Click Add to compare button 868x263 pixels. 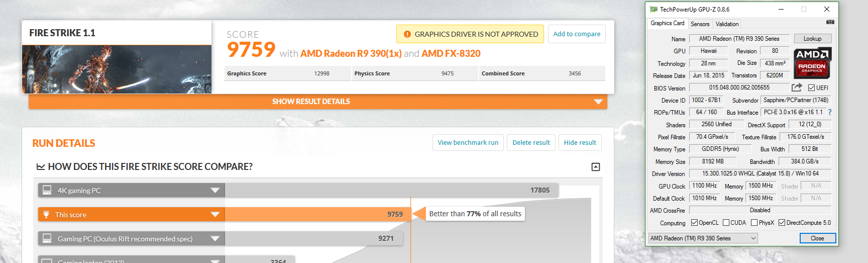coord(577,34)
